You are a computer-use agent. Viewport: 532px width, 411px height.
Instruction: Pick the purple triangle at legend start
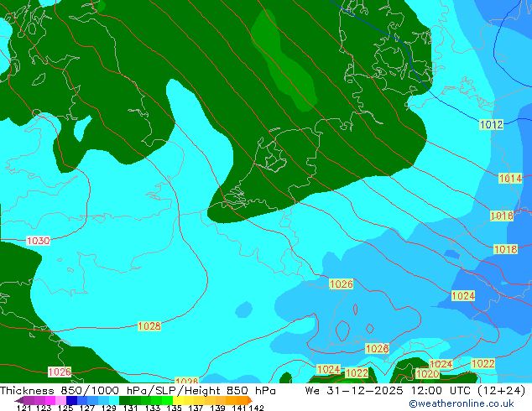coord(19,400)
